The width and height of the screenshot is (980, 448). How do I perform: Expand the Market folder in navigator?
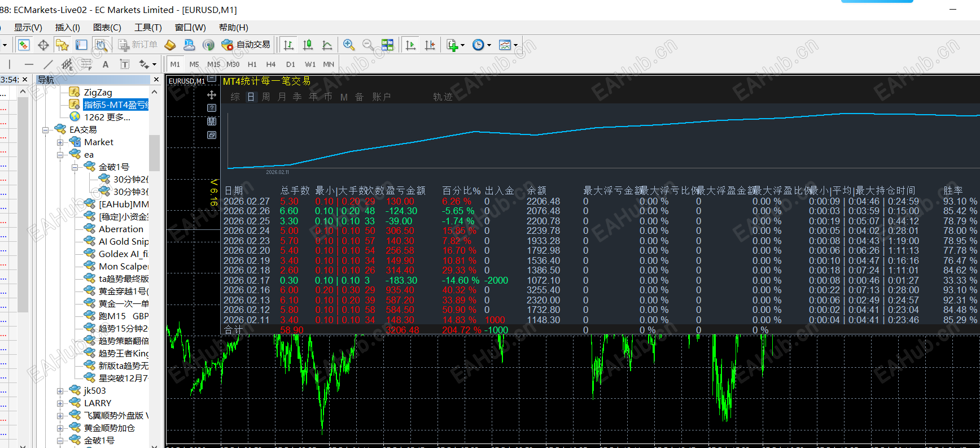60,142
